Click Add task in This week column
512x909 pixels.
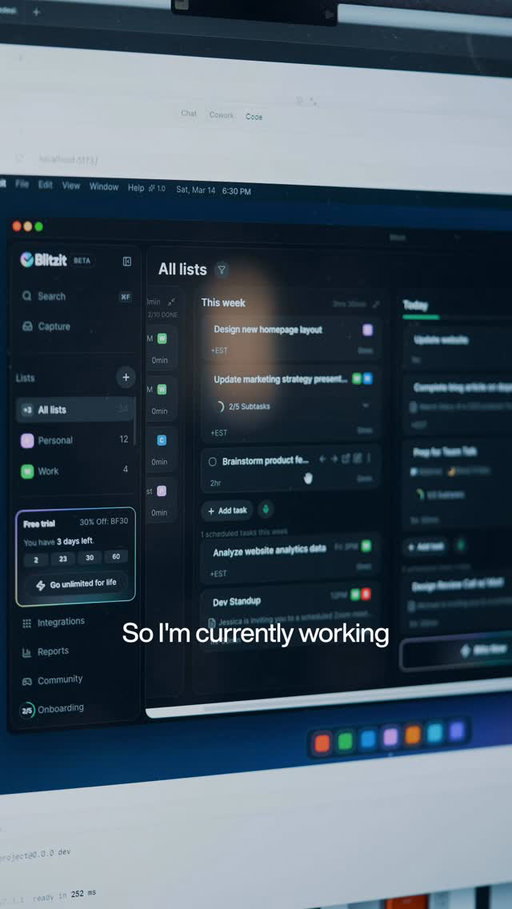coord(227,511)
